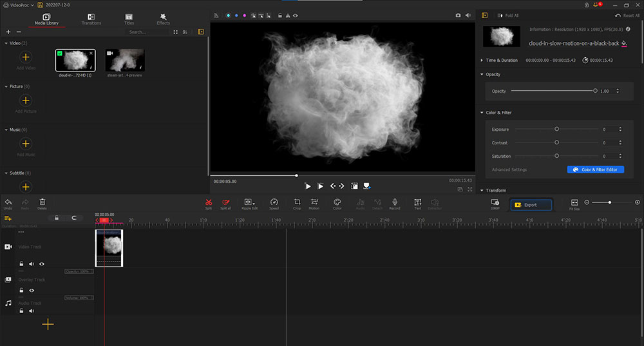The height and width of the screenshot is (346, 644).
Task: Take a snapshot with camera icon
Action: (x=458, y=15)
